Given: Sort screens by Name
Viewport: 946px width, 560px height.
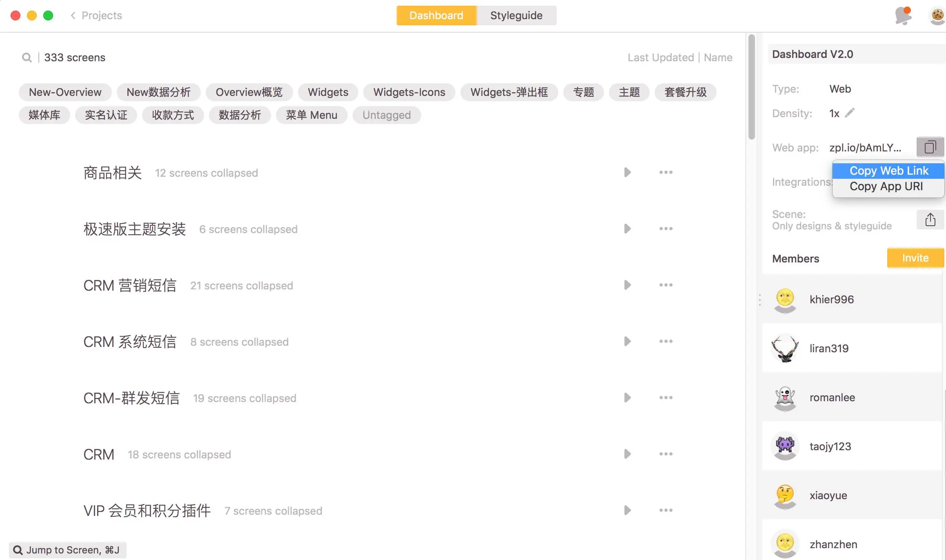Looking at the screenshot, I should [718, 58].
